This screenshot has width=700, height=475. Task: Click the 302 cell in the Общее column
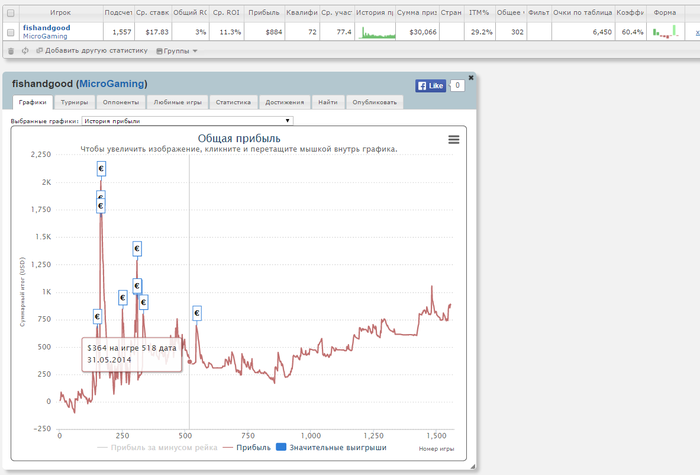tap(511, 32)
